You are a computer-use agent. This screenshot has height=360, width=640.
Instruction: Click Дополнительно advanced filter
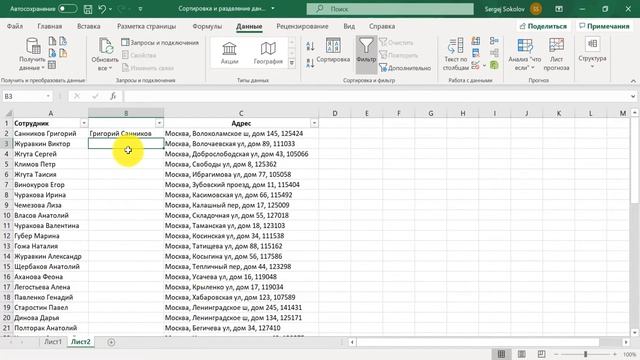click(x=405, y=68)
